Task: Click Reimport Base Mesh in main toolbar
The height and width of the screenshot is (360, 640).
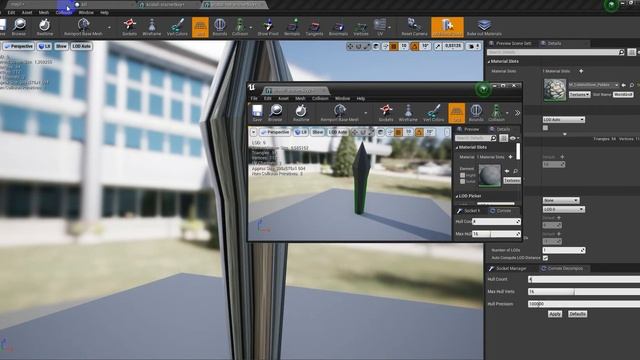Action: pos(83,27)
